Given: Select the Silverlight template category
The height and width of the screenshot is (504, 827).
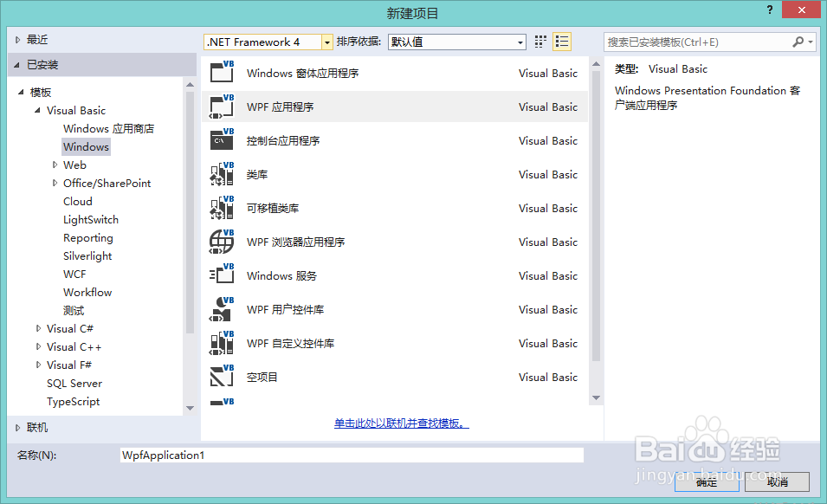Looking at the screenshot, I should point(87,255).
